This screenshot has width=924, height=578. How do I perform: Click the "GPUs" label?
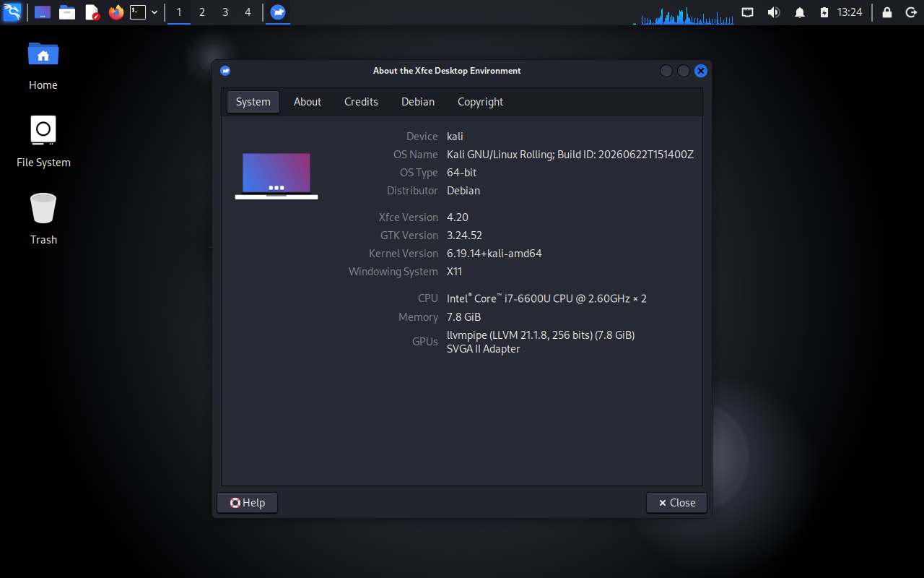[425, 342]
